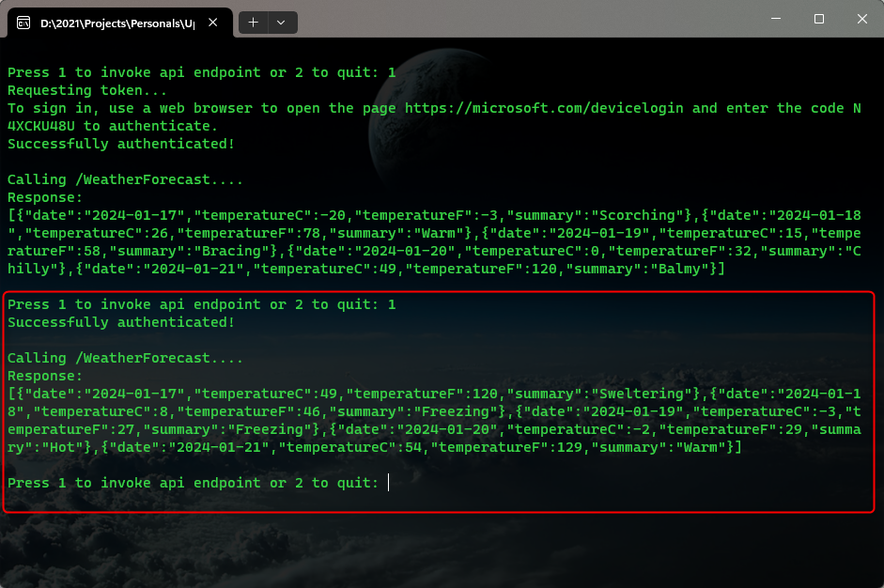Click the empty title bar drag area
This screenshot has height=588, width=884.
tap(526, 19)
